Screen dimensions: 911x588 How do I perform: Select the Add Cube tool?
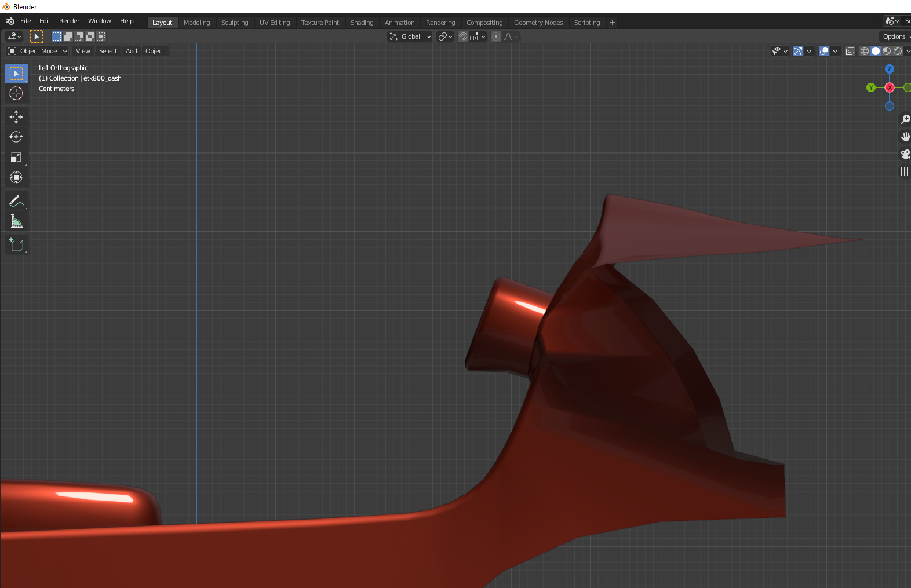point(16,245)
